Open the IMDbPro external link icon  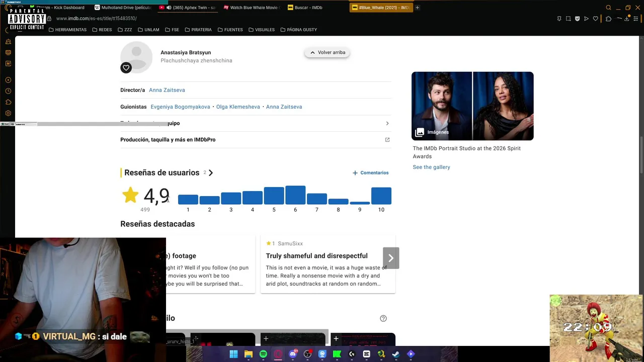pyautogui.click(x=387, y=140)
